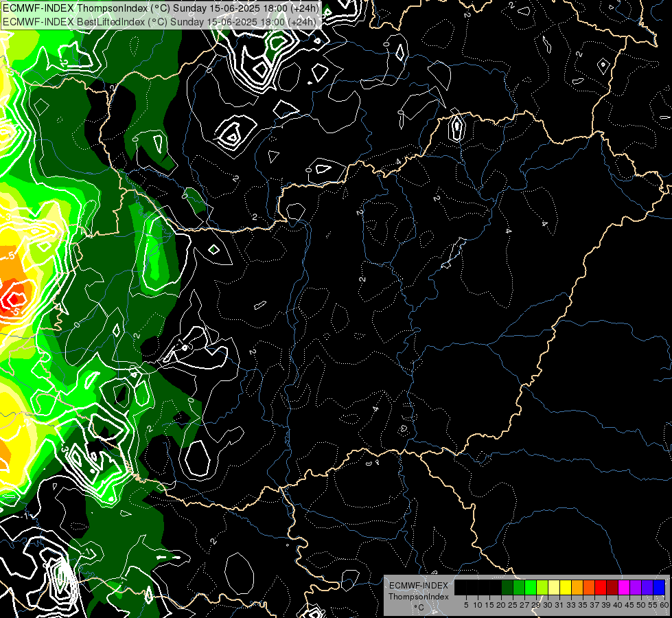
Task: Click the legend tick value '40'
Action: point(618,605)
